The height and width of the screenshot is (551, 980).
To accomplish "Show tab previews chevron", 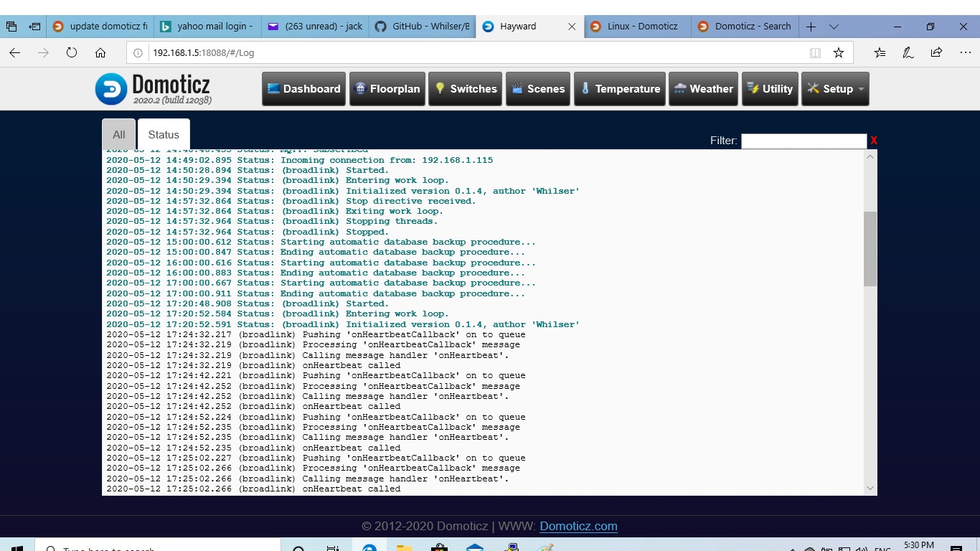I will (x=834, y=27).
